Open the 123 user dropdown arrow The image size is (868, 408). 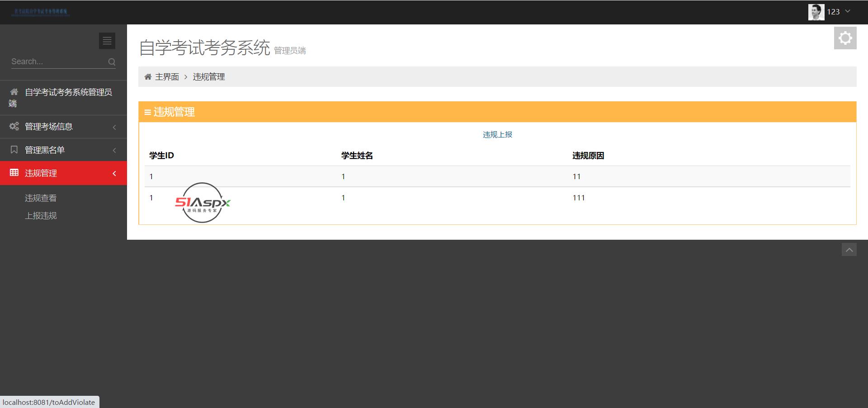pos(848,11)
